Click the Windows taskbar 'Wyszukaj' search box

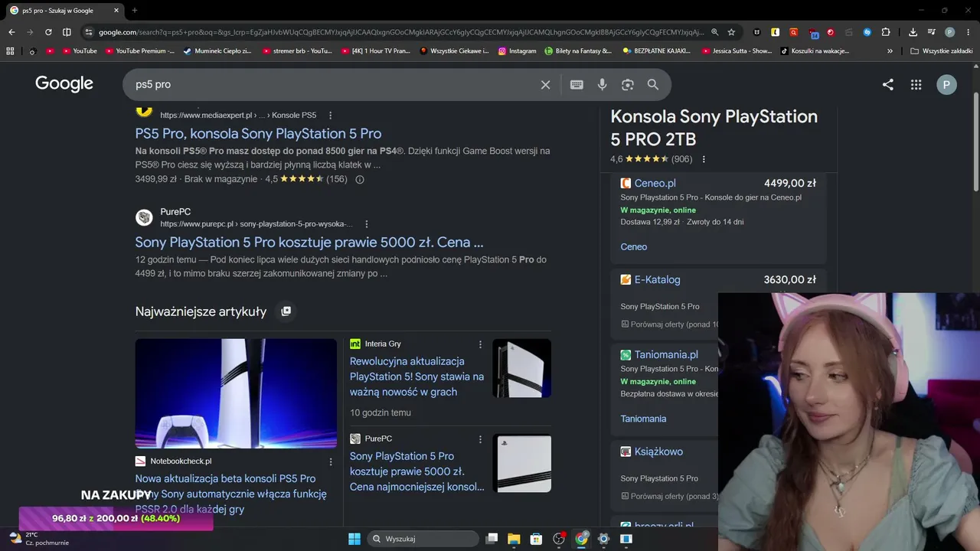pyautogui.click(x=423, y=539)
